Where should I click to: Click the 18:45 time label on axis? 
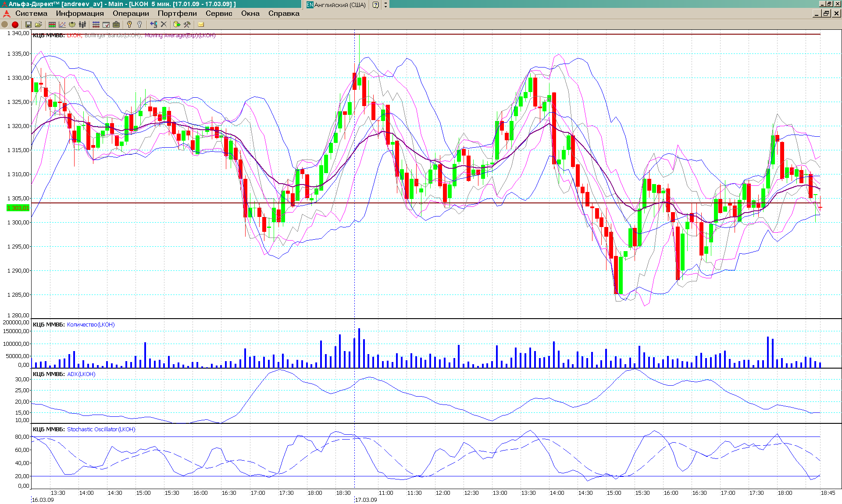pos(828,493)
